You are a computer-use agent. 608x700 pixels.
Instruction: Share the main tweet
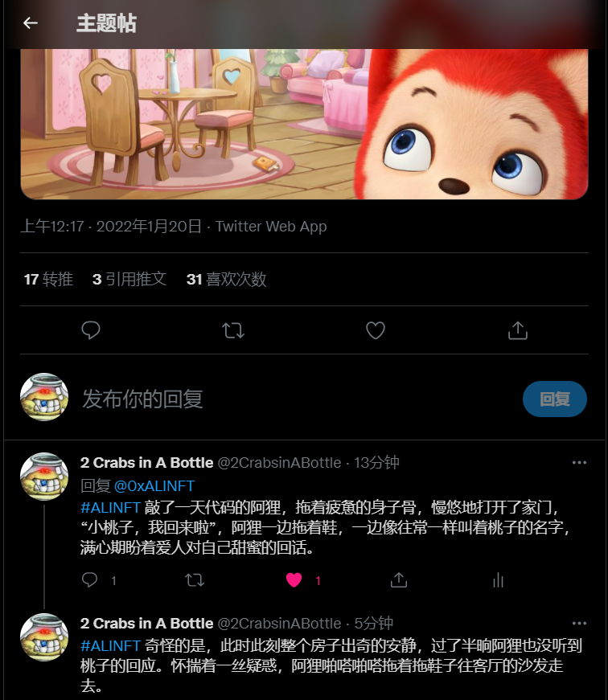[518, 330]
